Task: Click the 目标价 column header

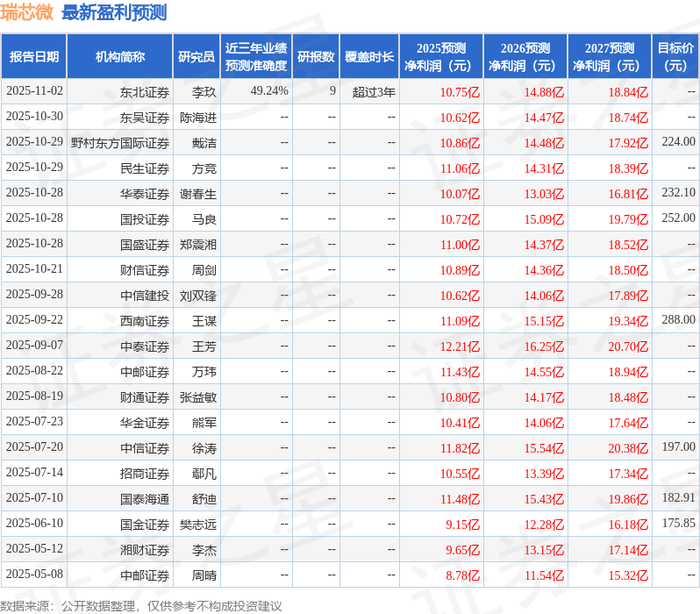Action: coord(676,57)
